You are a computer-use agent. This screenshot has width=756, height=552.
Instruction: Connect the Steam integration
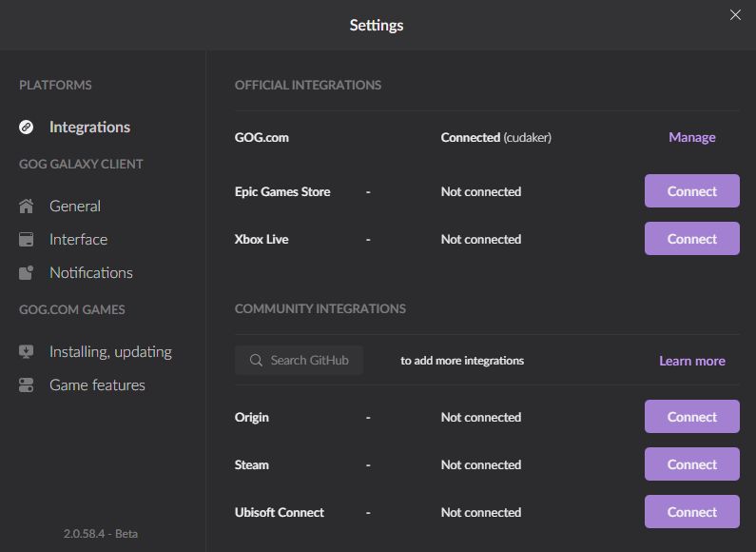[x=692, y=464]
